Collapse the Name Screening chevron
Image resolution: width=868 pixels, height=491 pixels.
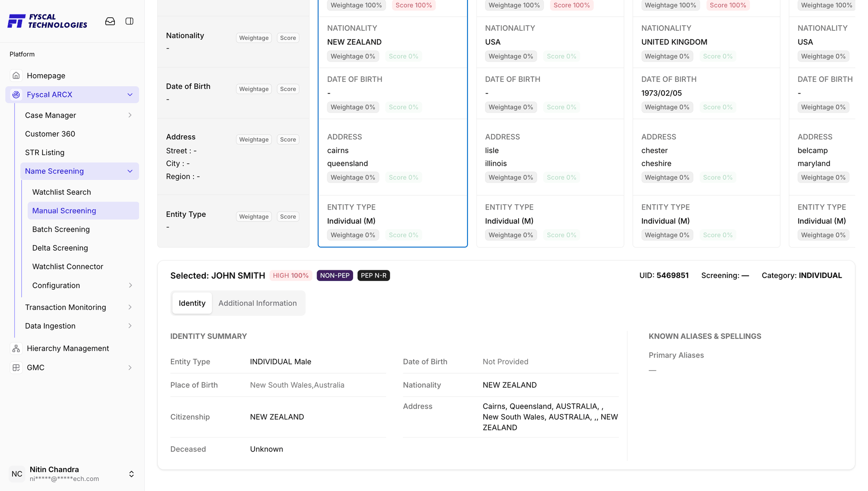click(130, 171)
